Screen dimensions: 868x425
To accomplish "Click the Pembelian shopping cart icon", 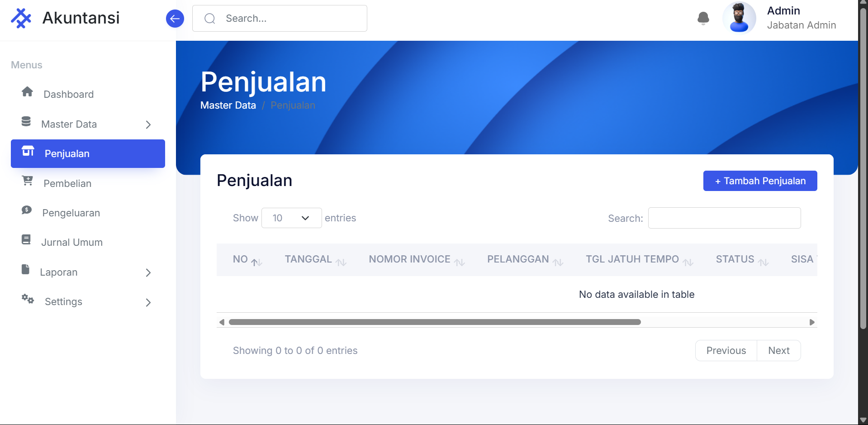I will click(27, 181).
